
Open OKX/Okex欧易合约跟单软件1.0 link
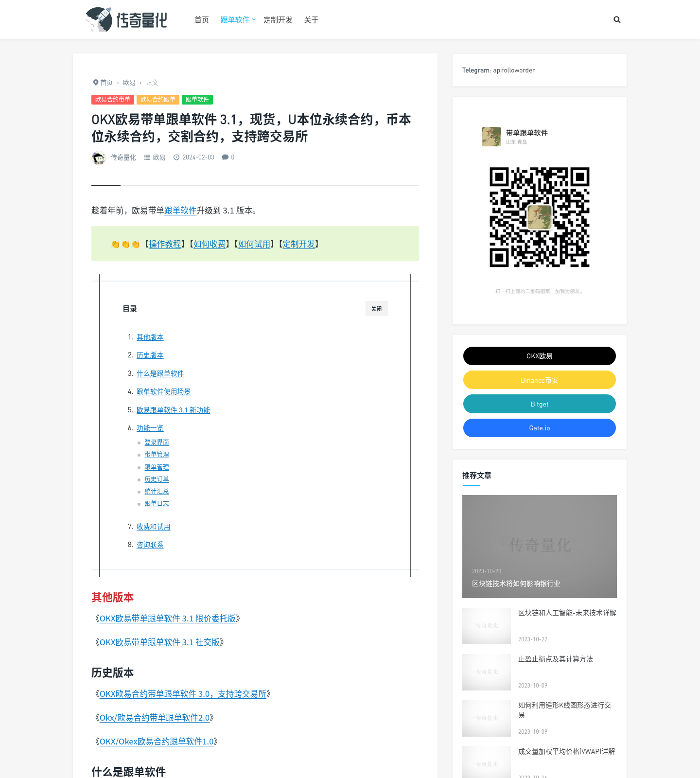tap(157, 742)
